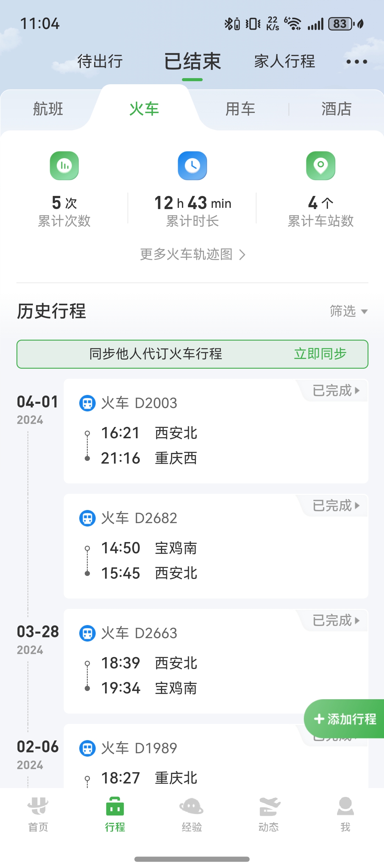Tap the green location pin stations icon
Image resolution: width=384 pixels, height=868 pixels.
320,165
